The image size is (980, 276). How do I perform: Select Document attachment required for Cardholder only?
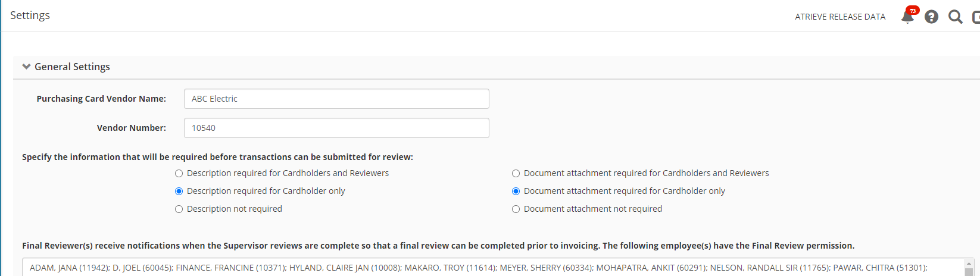[516, 192]
